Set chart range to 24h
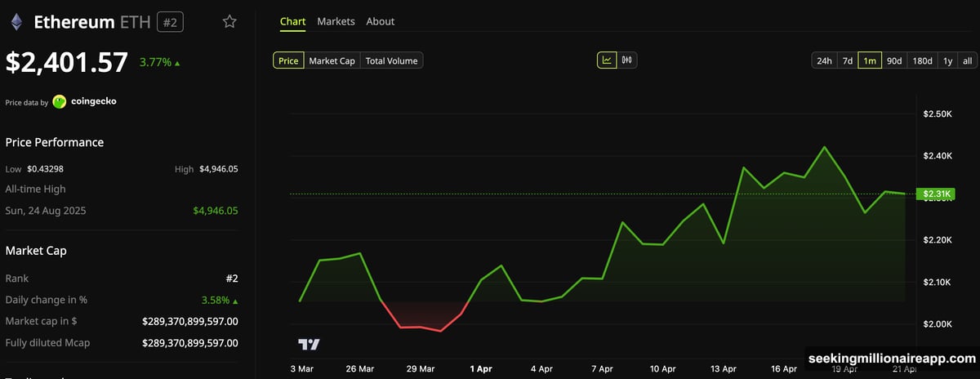The width and height of the screenshot is (980, 379). tap(824, 60)
